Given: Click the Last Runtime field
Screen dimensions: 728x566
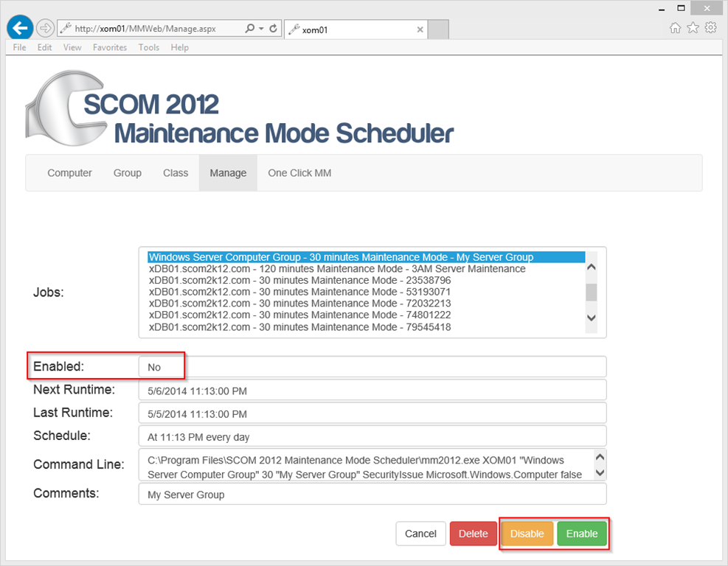Looking at the screenshot, I should pos(372,413).
